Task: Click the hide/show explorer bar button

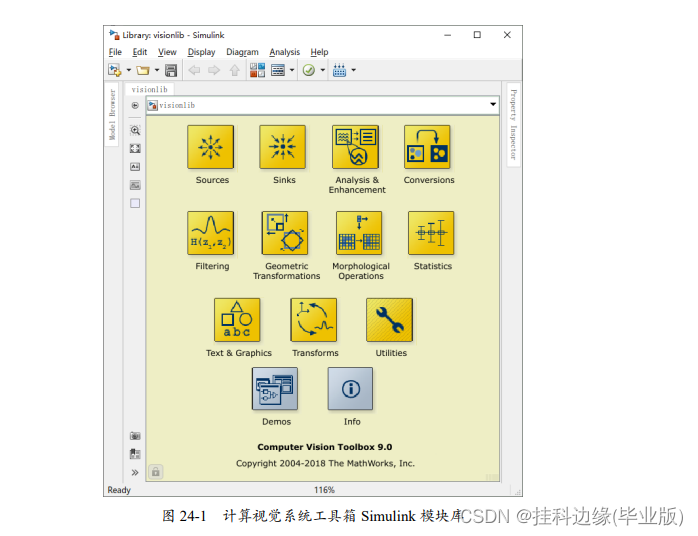Action: point(135,106)
